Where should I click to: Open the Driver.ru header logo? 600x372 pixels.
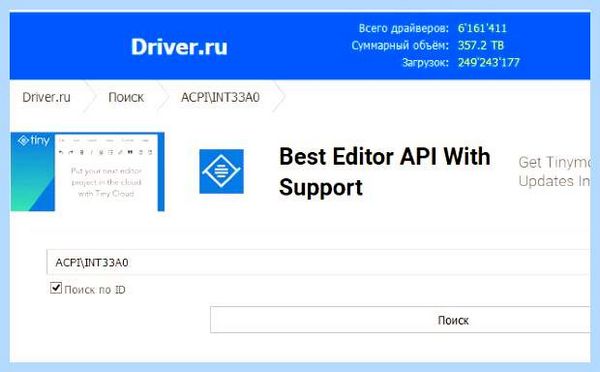click(x=179, y=47)
